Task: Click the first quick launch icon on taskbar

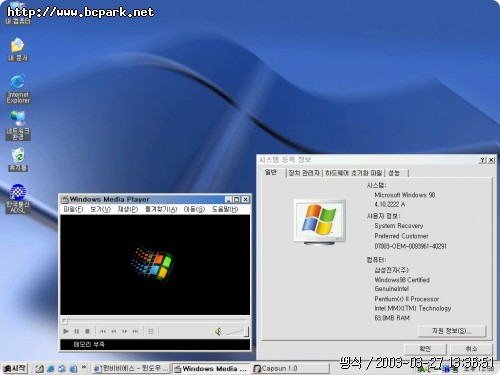Action: pos(39,369)
